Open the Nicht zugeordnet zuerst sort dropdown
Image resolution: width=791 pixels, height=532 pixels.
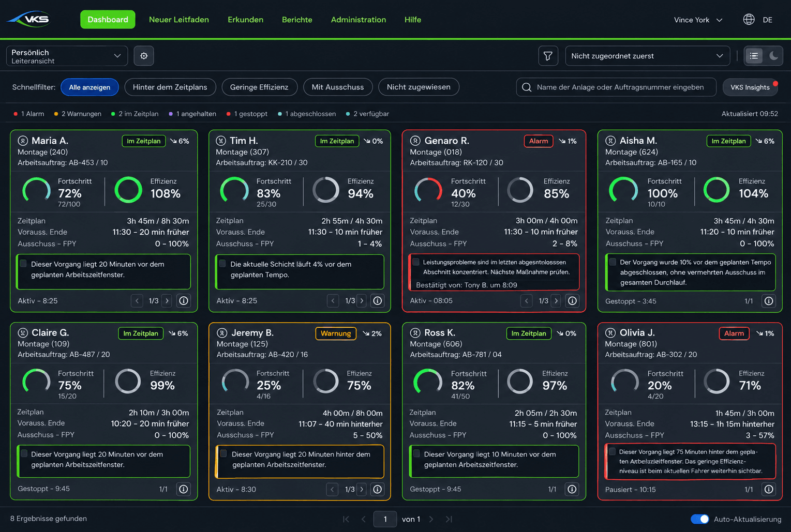pyautogui.click(x=648, y=56)
